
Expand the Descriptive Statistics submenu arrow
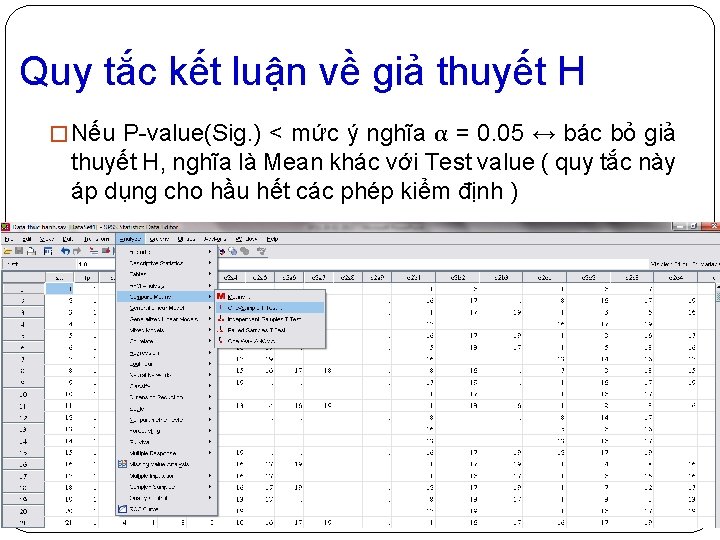click(x=210, y=263)
